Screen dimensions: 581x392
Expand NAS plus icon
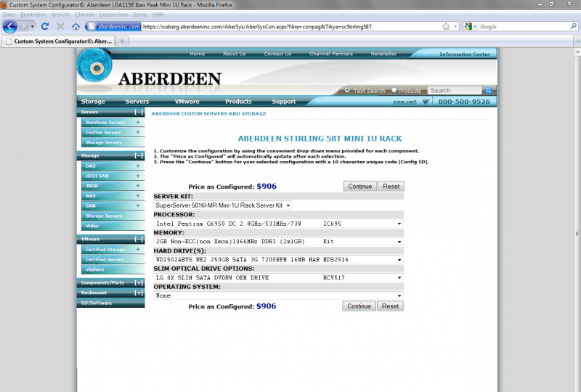(138, 195)
